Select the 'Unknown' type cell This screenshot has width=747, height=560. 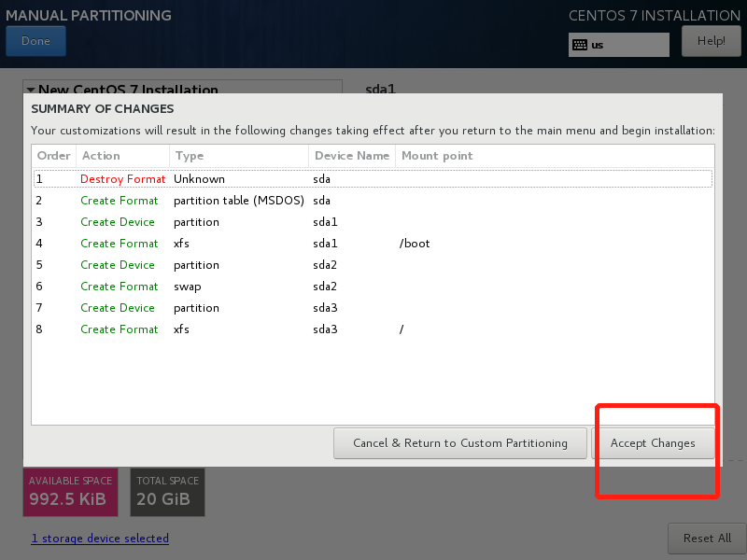click(x=199, y=179)
